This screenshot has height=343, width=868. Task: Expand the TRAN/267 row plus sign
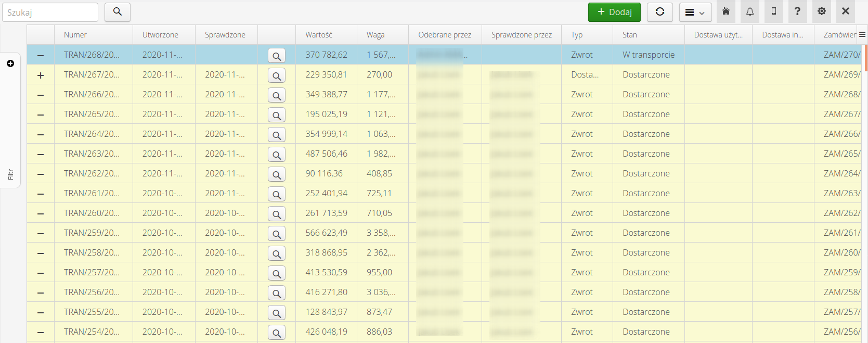41,75
